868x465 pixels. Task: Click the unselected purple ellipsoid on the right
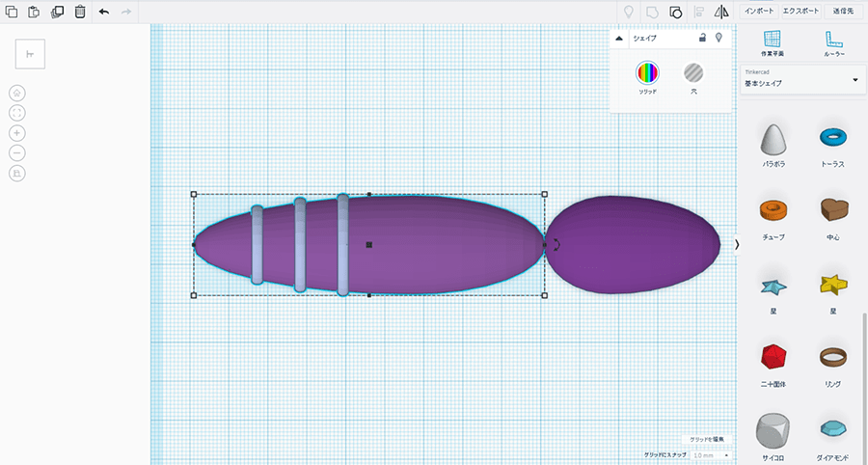[x=633, y=244]
